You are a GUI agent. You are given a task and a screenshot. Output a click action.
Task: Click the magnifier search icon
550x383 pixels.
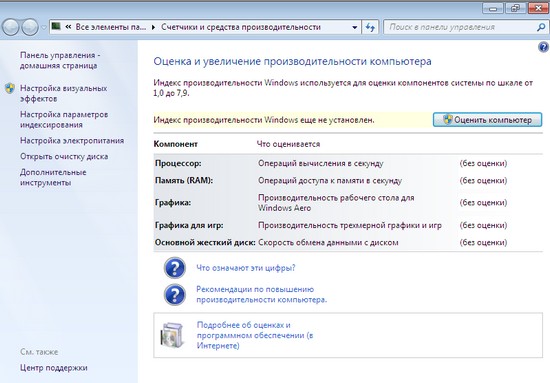541,27
